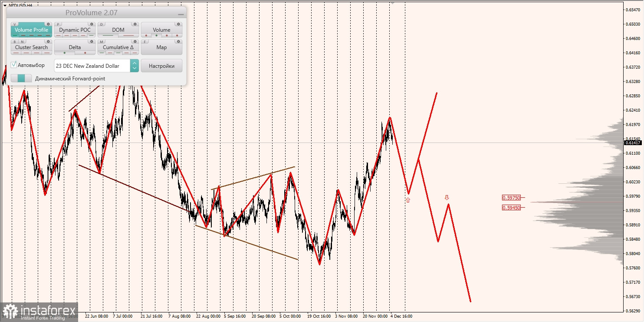Toggle the Delta indicator

(x=75, y=47)
